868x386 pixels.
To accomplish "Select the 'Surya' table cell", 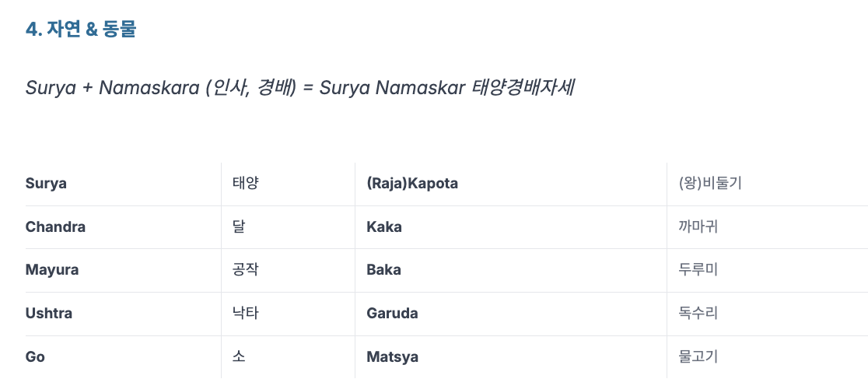I will pyautogui.click(x=123, y=184).
